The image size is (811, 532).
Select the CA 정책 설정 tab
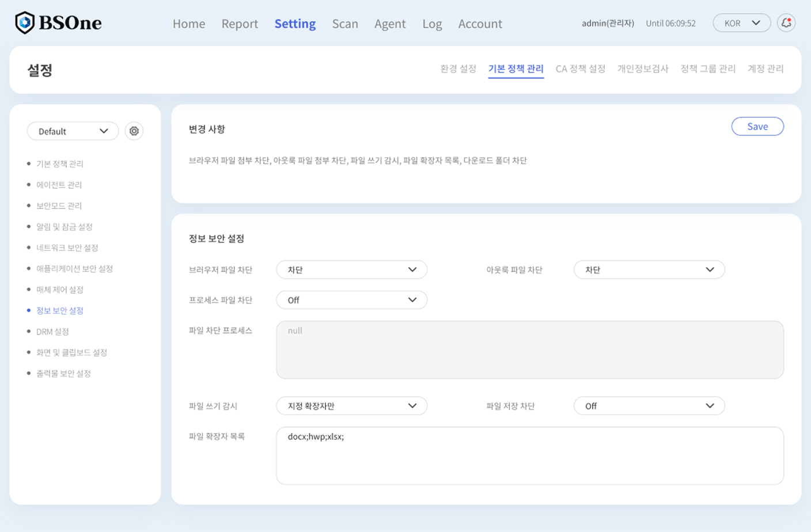click(580, 69)
